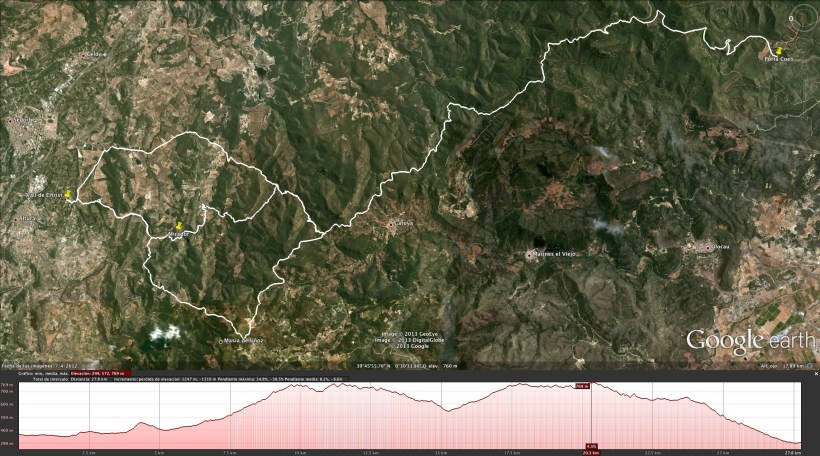Click the Olocau town marker
820x456 pixels.
(706, 246)
